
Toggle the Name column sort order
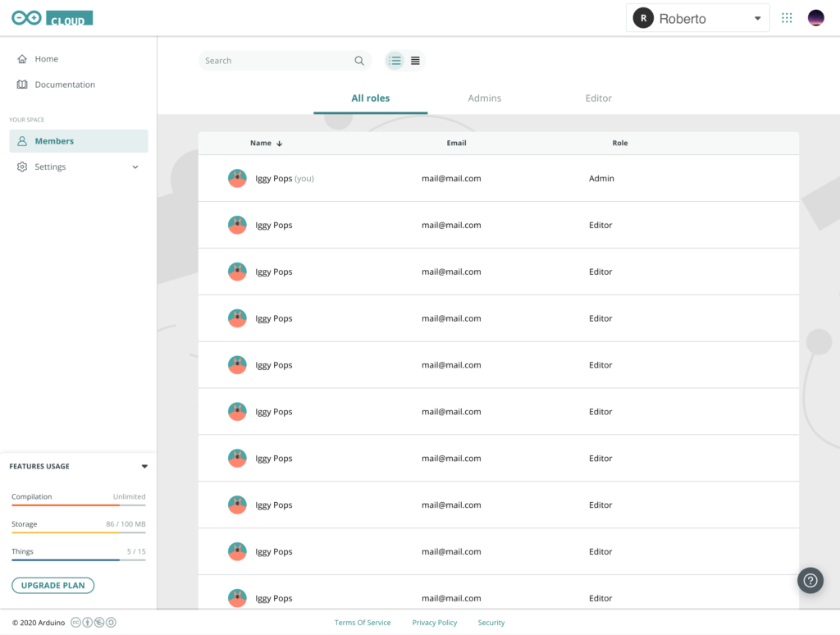[278, 143]
